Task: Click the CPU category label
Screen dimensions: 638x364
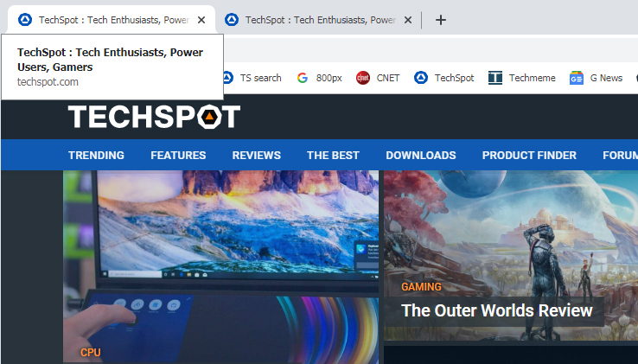Action: (x=90, y=352)
